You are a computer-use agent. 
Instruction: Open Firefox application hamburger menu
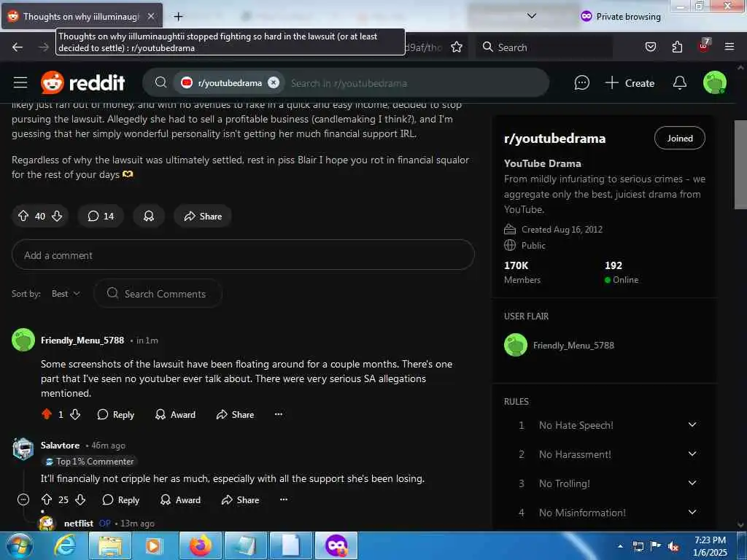(729, 47)
